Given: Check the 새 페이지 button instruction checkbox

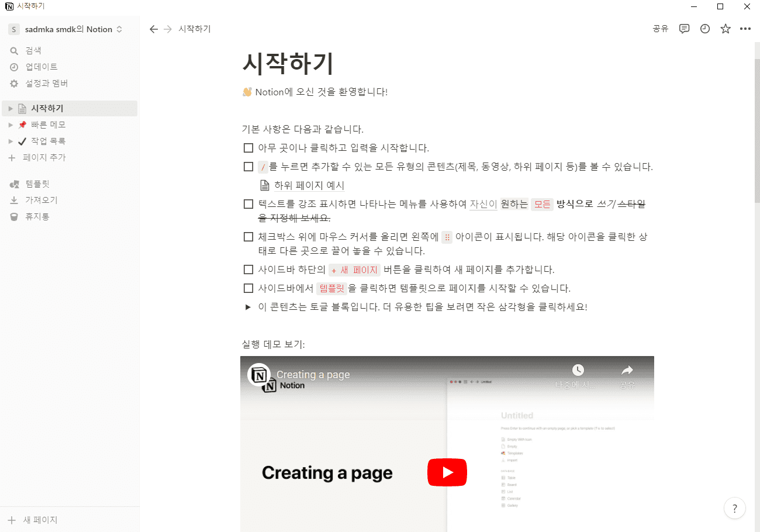Looking at the screenshot, I should point(248,270).
